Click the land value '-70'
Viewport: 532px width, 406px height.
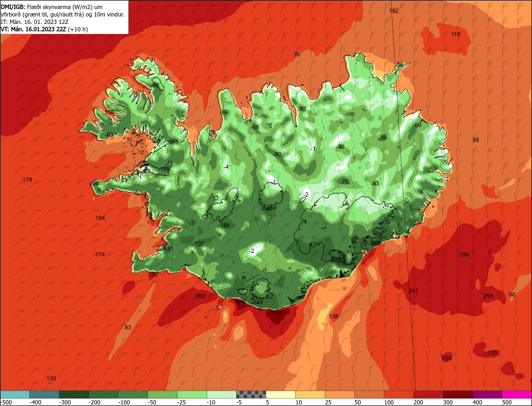click(x=344, y=182)
